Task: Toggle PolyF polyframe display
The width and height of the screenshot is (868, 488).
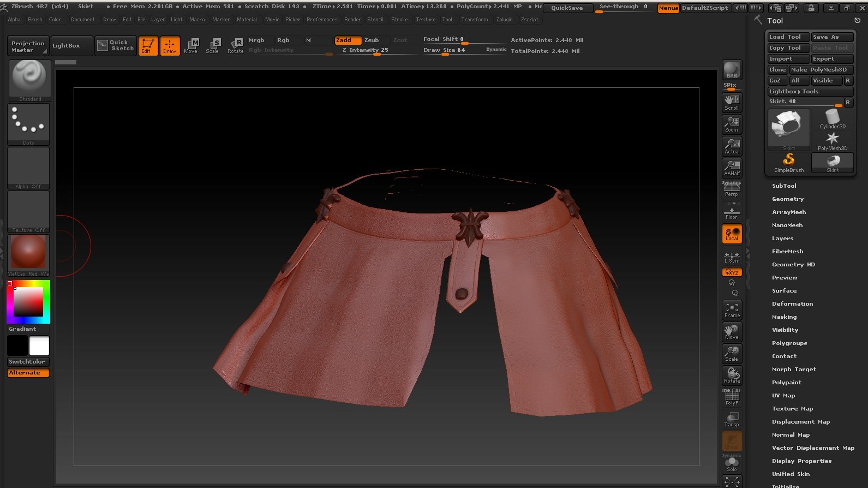Action: 732,397
